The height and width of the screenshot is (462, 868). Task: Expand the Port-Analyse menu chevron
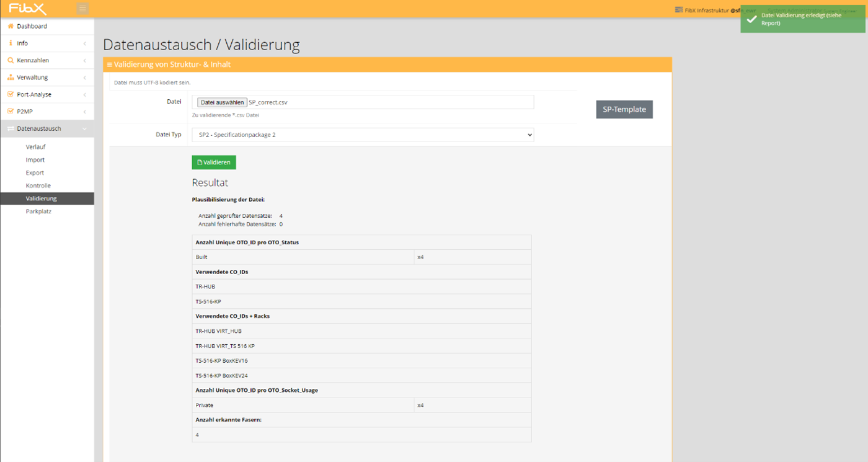84,94
